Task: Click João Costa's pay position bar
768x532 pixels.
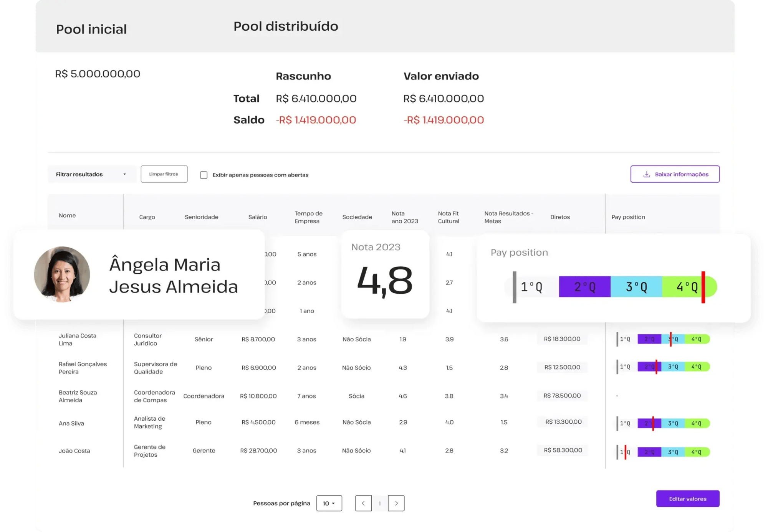Action: coord(663,452)
